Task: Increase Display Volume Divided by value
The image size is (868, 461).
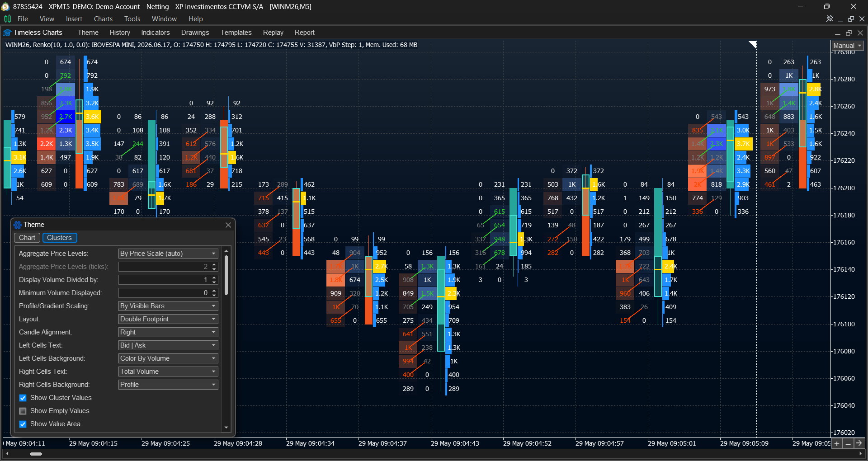Action: click(x=214, y=278)
